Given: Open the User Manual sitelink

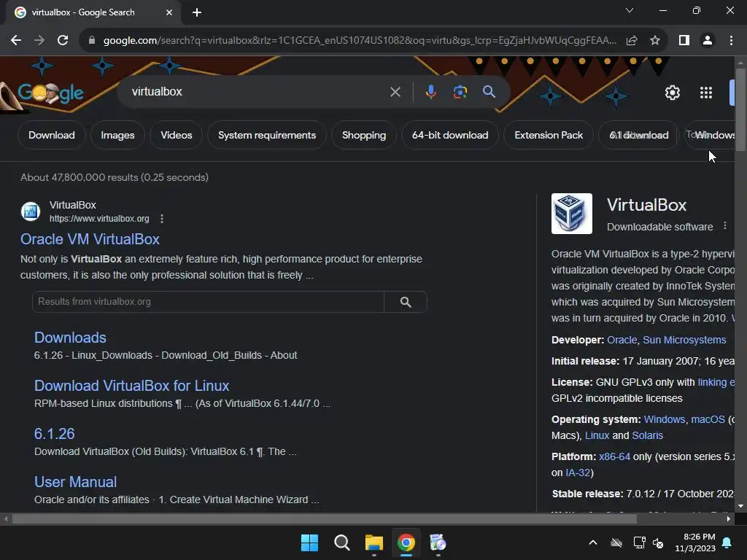Looking at the screenshot, I should point(75,482).
